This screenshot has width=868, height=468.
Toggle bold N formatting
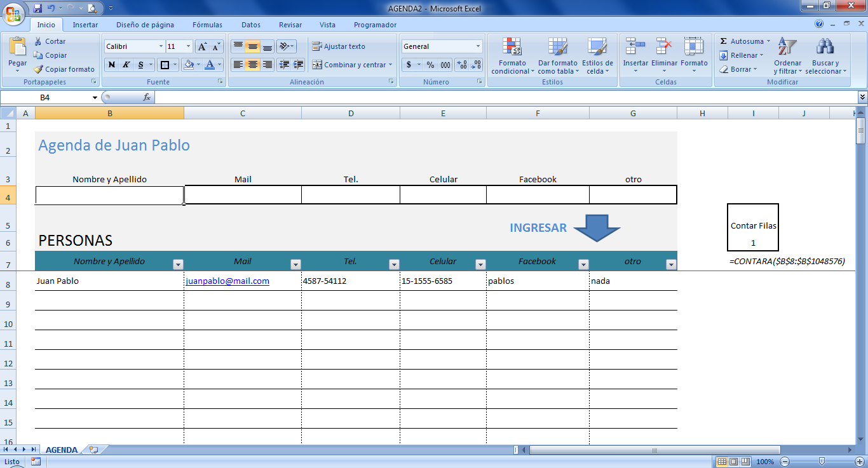pyautogui.click(x=112, y=65)
